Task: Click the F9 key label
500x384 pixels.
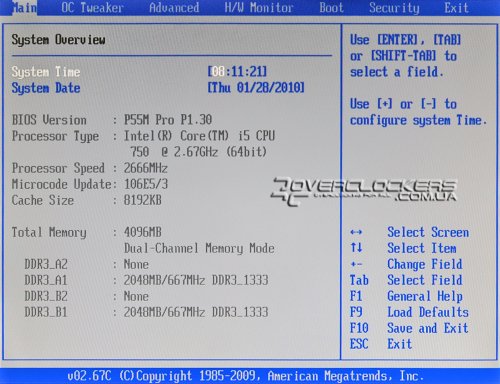Action: 356,312
